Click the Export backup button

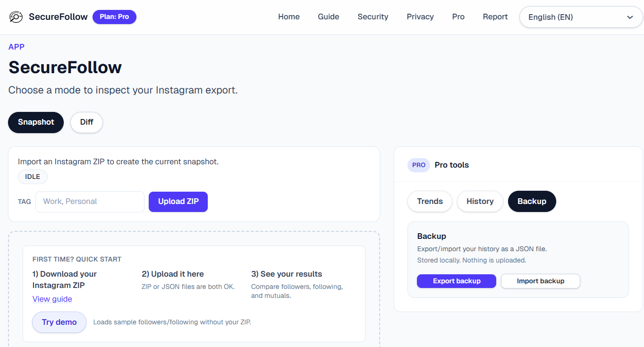(x=456, y=281)
